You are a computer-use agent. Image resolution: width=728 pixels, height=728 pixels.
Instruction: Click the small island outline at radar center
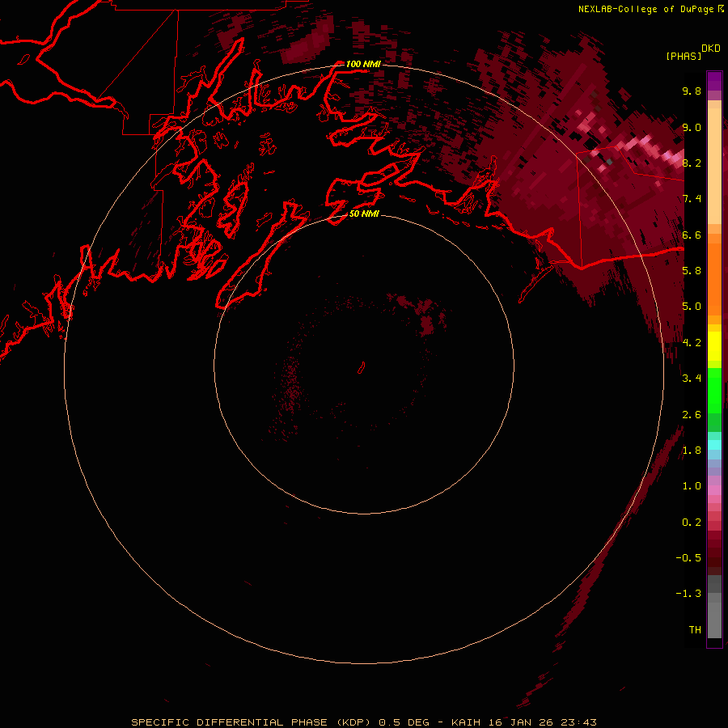point(362,368)
